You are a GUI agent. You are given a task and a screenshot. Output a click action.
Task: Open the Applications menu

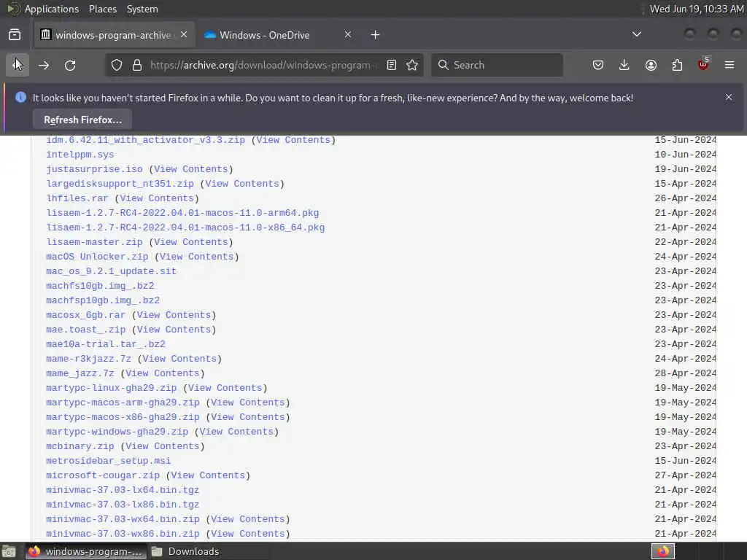point(52,9)
